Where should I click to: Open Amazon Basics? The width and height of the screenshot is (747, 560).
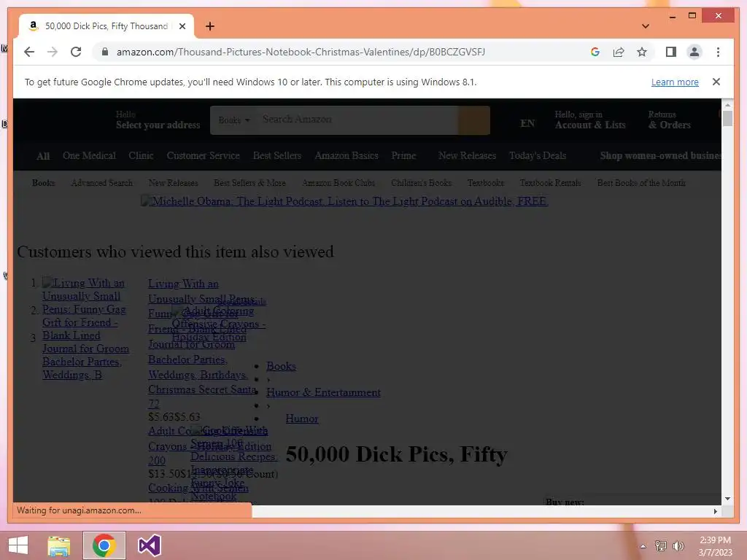click(347, 156)
